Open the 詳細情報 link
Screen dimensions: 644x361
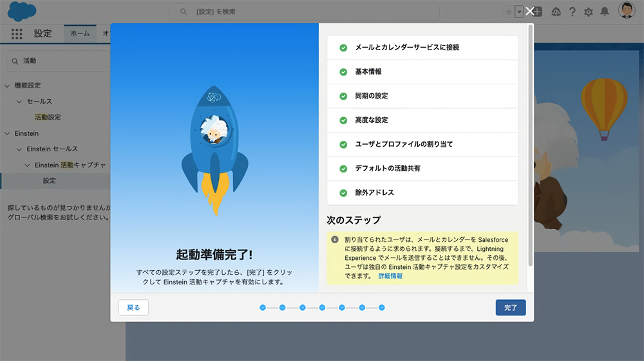[390, 276]
